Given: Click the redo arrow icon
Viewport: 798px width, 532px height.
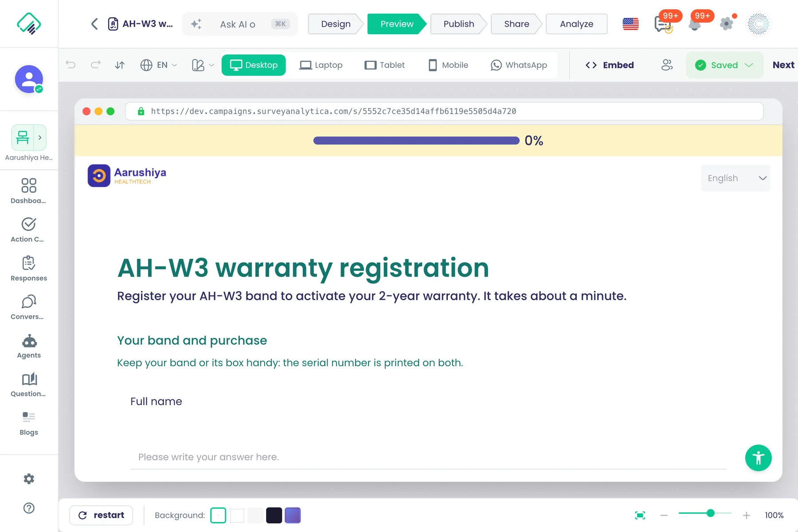Looking at the screenshot, I should pos(95,65).
